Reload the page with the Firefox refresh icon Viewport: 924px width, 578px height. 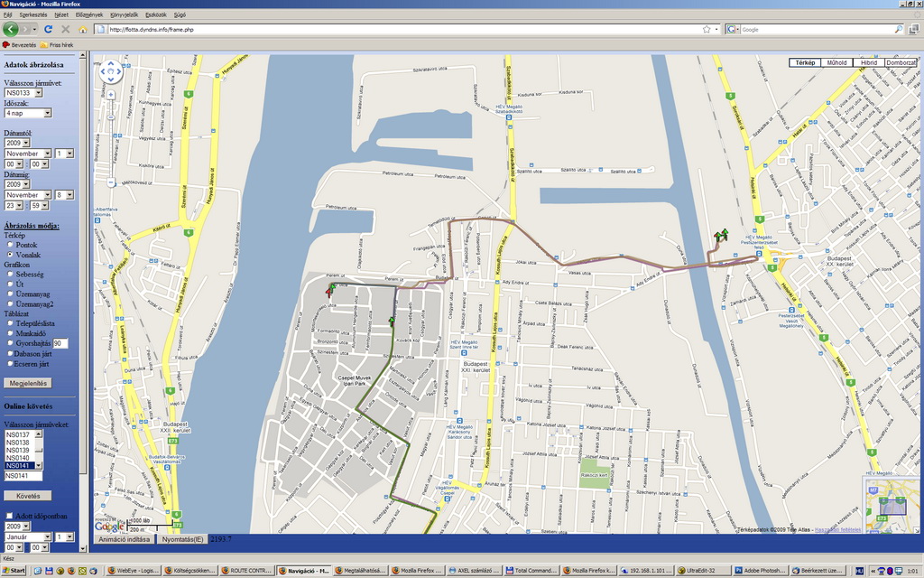[48, 29]
